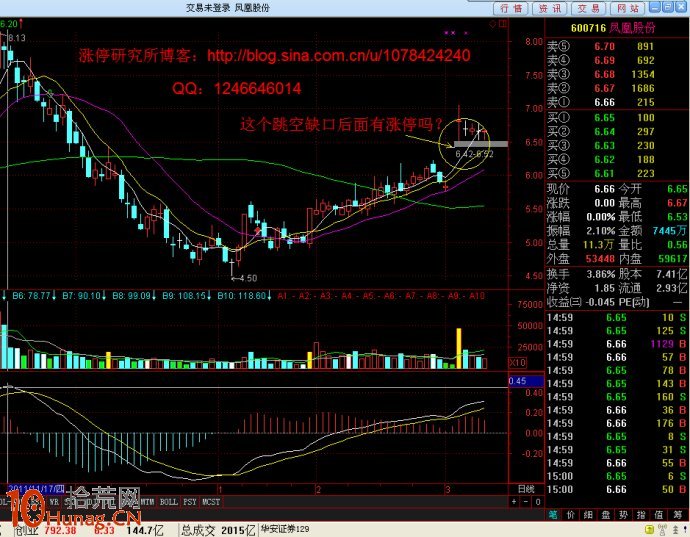Select the WTM indicator tab

point(148,502)
